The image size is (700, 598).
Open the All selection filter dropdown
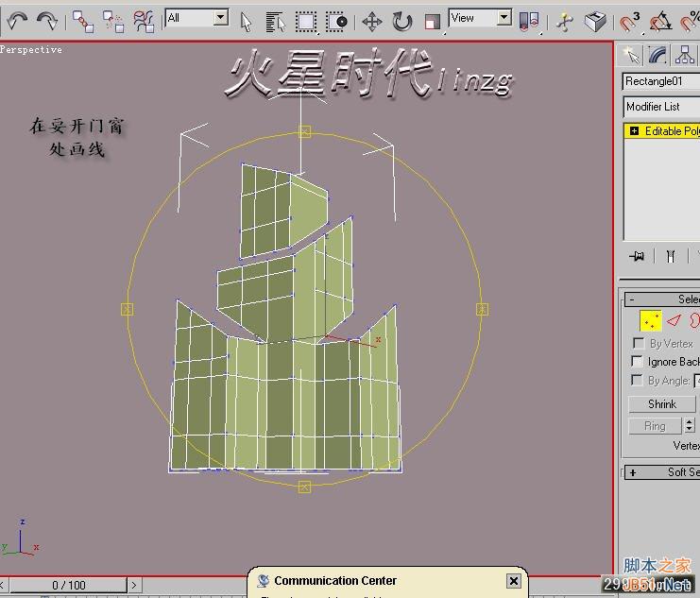[x=196, y=18]
